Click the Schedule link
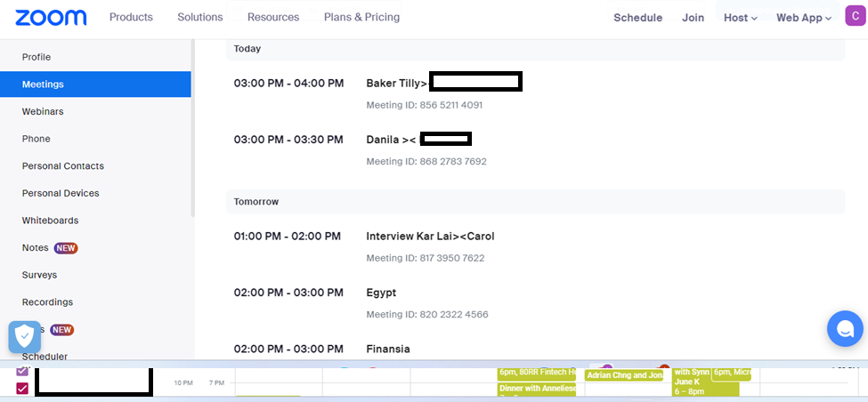Screen dimensions: 868x402 click(637, 18)
